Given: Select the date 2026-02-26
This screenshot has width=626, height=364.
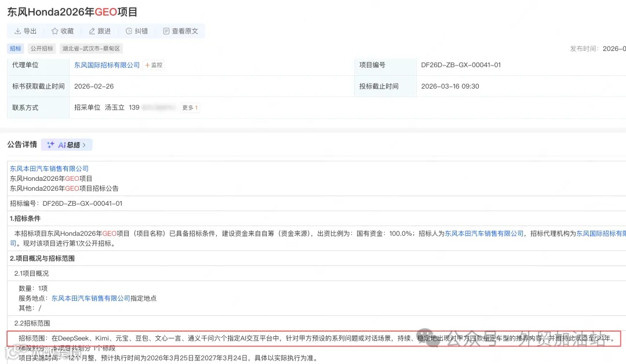Looking at the screenshot, I should coord(94,86).
